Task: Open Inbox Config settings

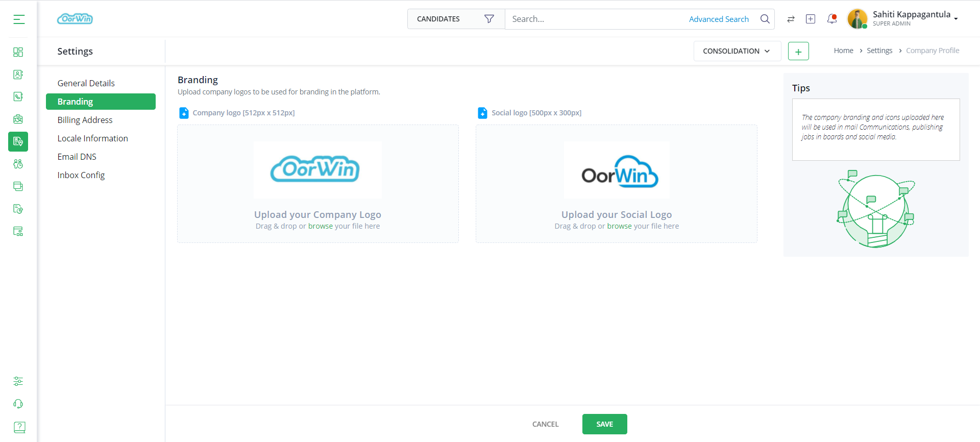Action: pyautogui.click(x=81, y=175)
